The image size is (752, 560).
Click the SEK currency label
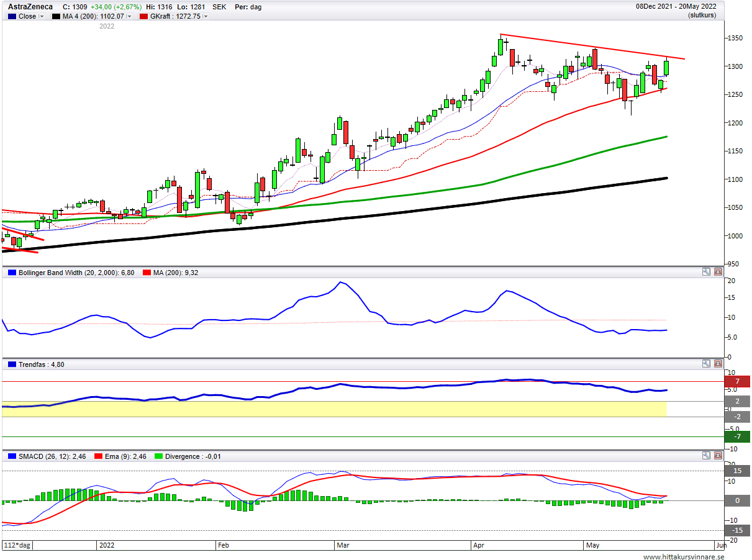[219, 7]
